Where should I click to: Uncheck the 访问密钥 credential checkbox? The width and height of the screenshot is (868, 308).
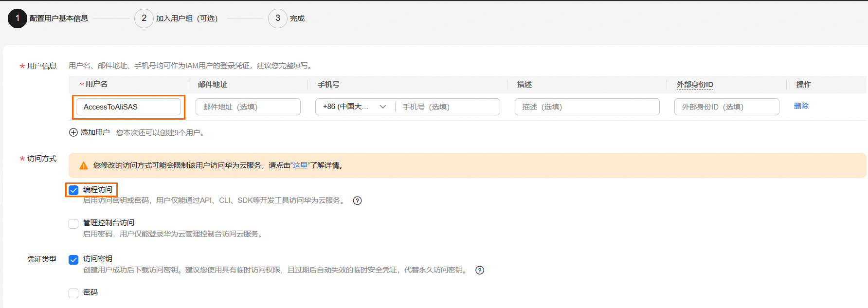pos(73,260)
